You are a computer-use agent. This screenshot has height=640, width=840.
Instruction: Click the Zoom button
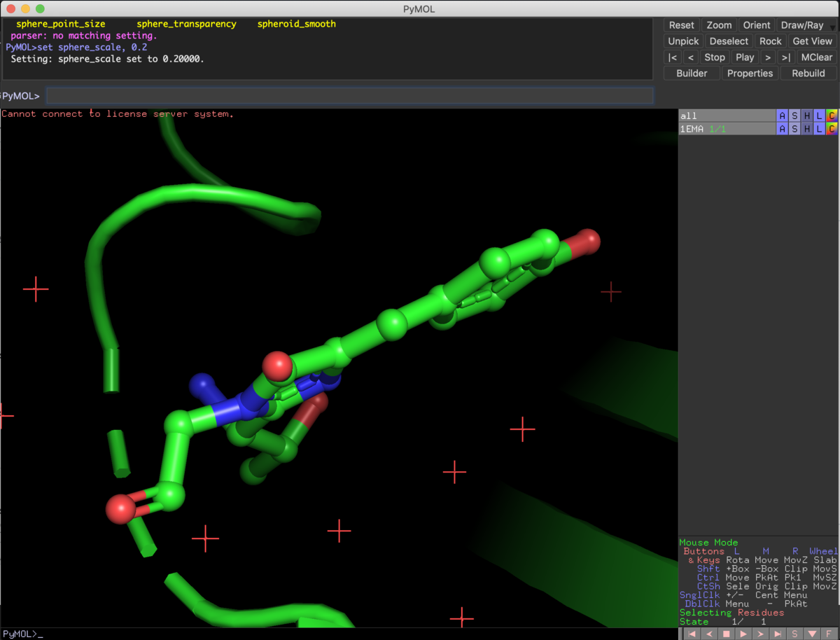point(719,25)
